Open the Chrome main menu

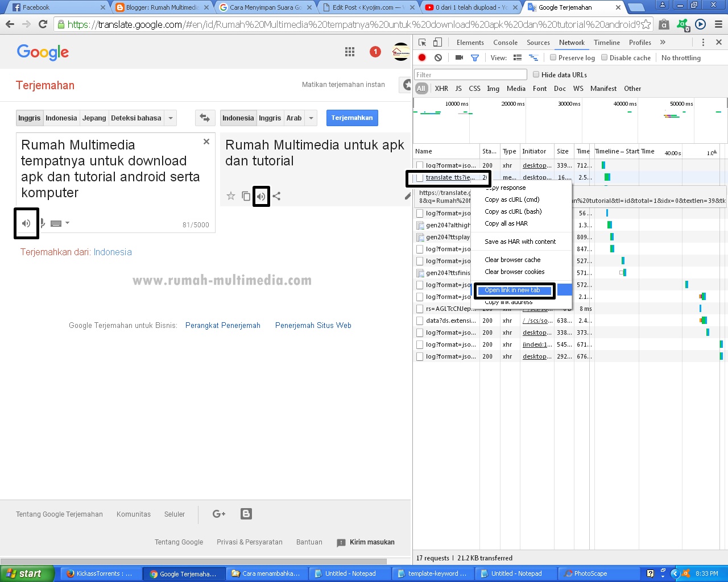[x=718, y=24]
